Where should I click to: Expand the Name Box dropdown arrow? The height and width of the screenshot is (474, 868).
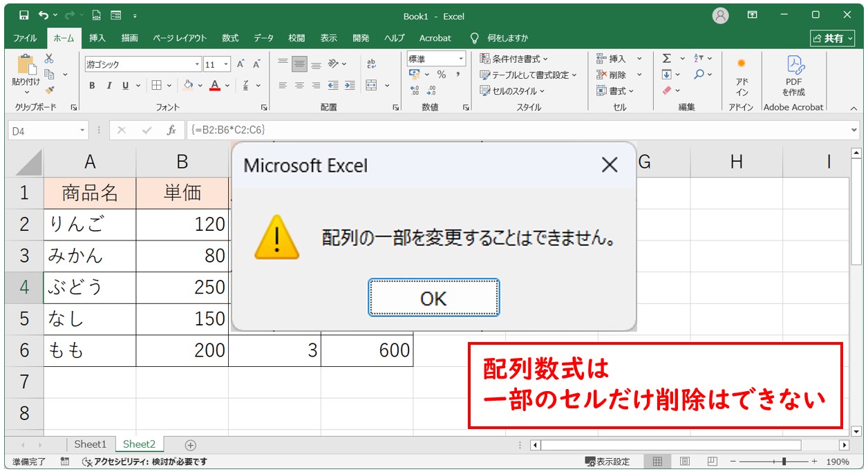(83, 130)
